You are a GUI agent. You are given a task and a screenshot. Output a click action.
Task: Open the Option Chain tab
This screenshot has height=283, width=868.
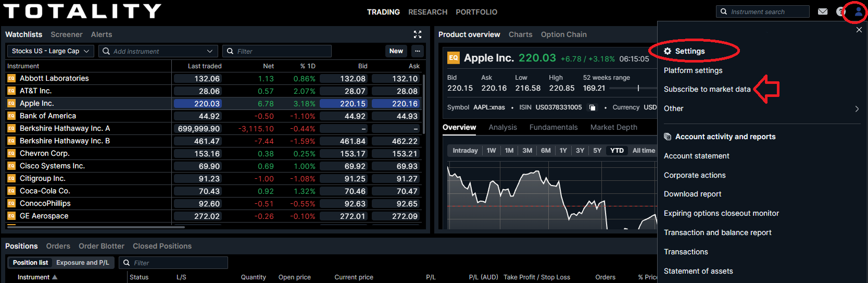coord(563,34)
